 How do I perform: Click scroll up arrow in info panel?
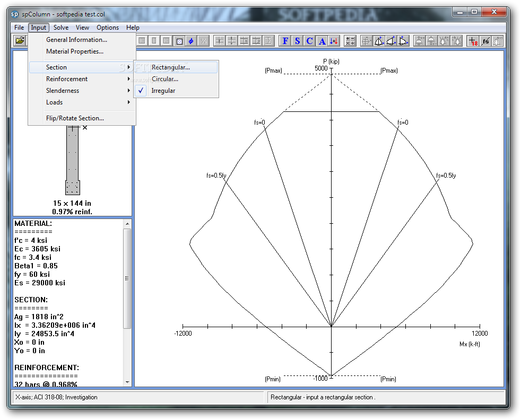pos(127,224)
